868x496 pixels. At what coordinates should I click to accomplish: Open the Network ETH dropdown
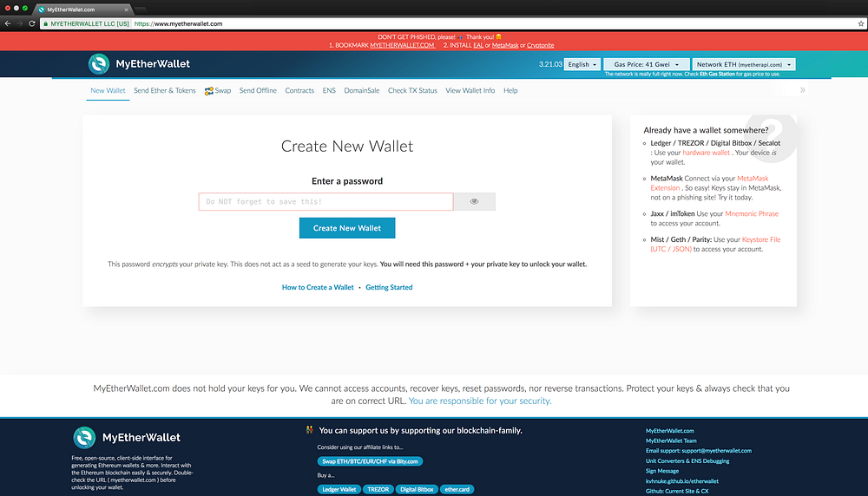pos(744,64)
